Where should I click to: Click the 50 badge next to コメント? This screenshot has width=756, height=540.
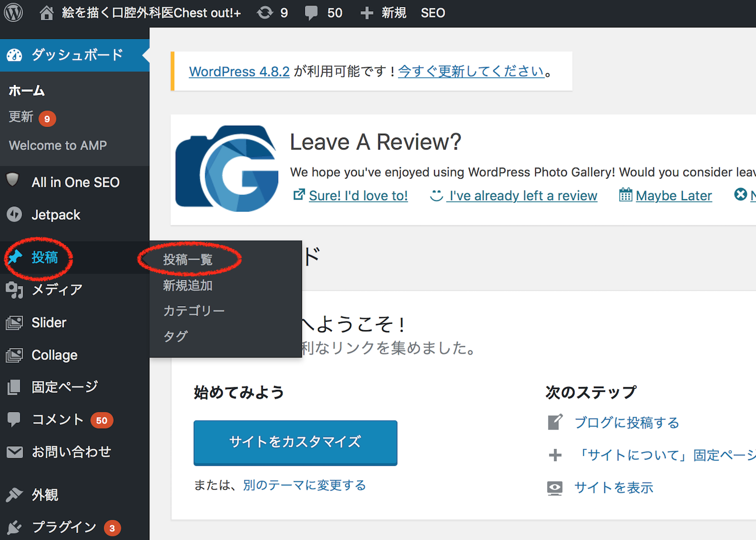(x=102, y=421)
